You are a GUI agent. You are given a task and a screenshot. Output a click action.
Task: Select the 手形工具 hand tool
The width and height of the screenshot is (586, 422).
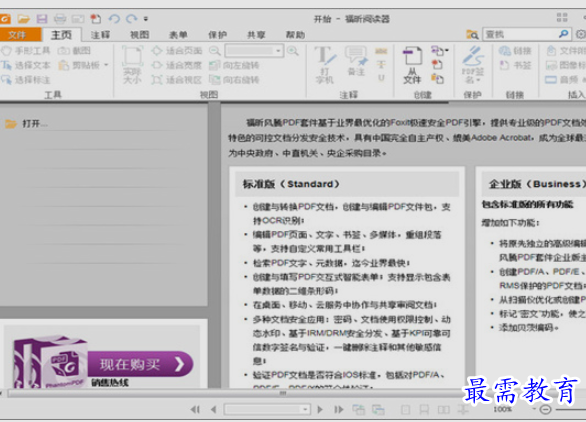point(25,50)
